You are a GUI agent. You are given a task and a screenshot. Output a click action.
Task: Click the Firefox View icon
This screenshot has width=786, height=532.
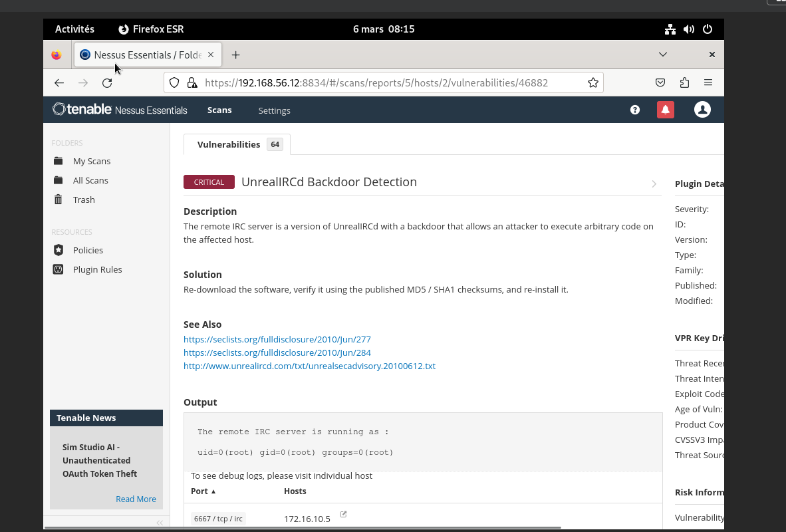tap(56, 55)
